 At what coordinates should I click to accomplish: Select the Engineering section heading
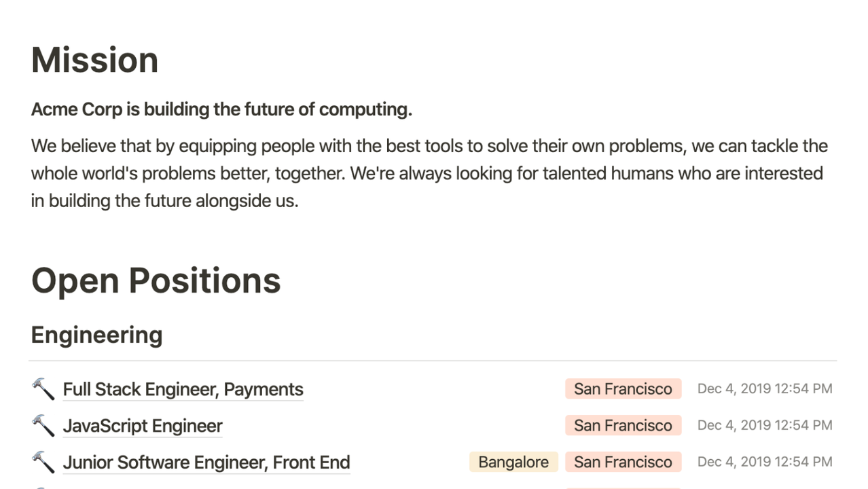(96, 335)
